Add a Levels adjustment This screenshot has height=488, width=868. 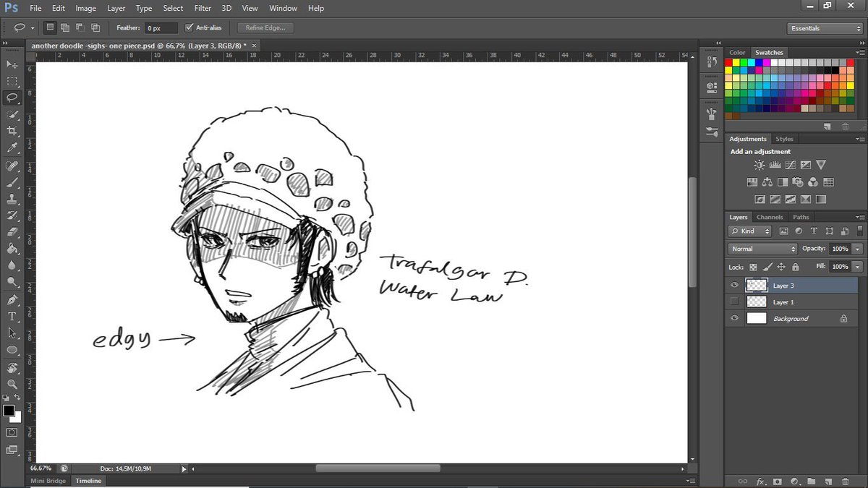point(774,166)
